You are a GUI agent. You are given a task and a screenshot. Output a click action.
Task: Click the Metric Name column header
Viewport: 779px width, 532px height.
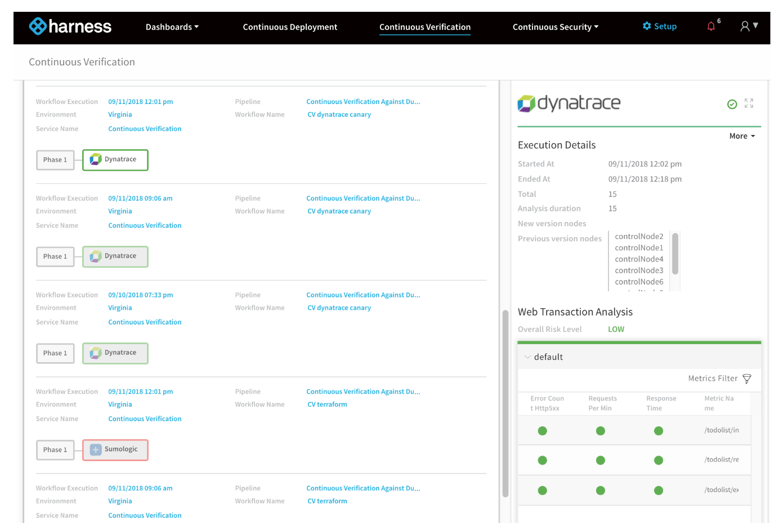(x=719, y=403)
